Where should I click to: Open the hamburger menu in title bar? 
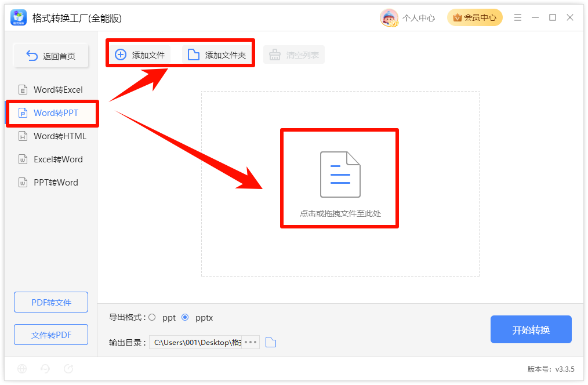pos(517,17)
